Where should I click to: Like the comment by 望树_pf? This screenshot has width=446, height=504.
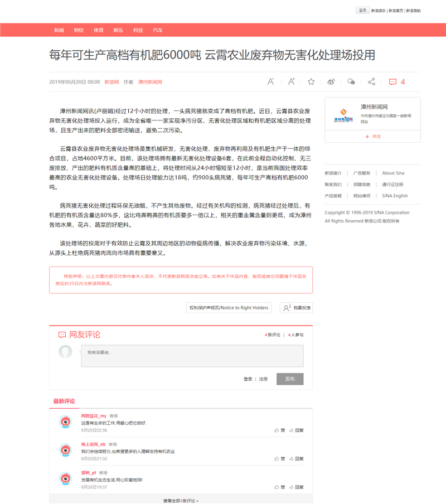(x=279, y=487)
